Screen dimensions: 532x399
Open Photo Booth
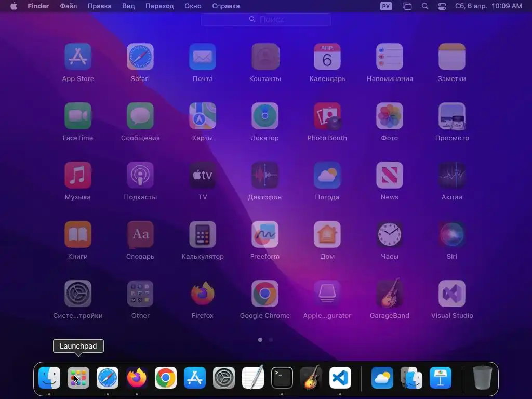(327, 116)
